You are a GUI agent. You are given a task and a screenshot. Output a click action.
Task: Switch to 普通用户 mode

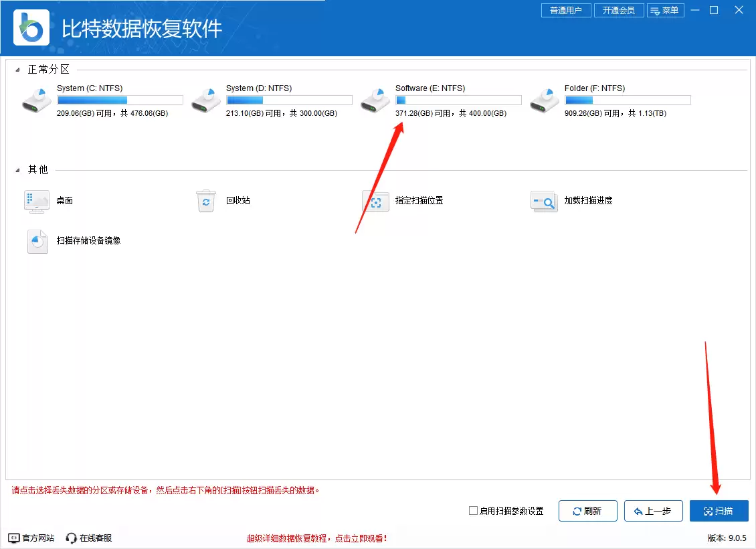(565, 10)
